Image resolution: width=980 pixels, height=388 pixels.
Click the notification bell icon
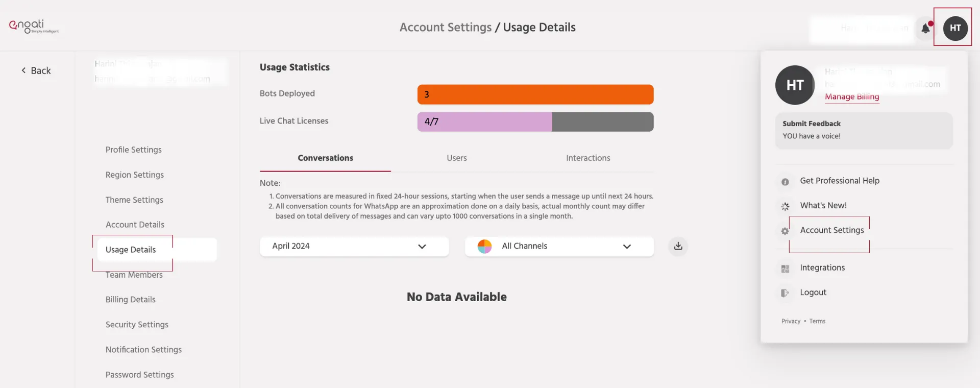(925, 29)
